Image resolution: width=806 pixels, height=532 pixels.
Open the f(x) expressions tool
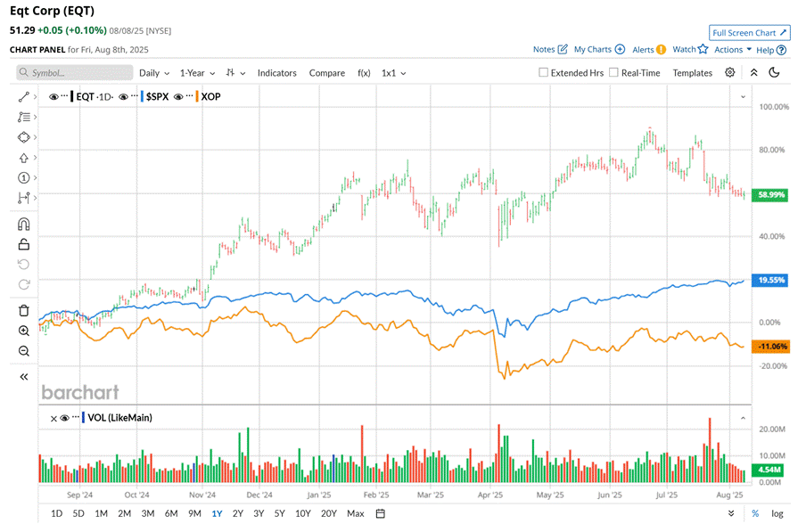tap(364, 73)
